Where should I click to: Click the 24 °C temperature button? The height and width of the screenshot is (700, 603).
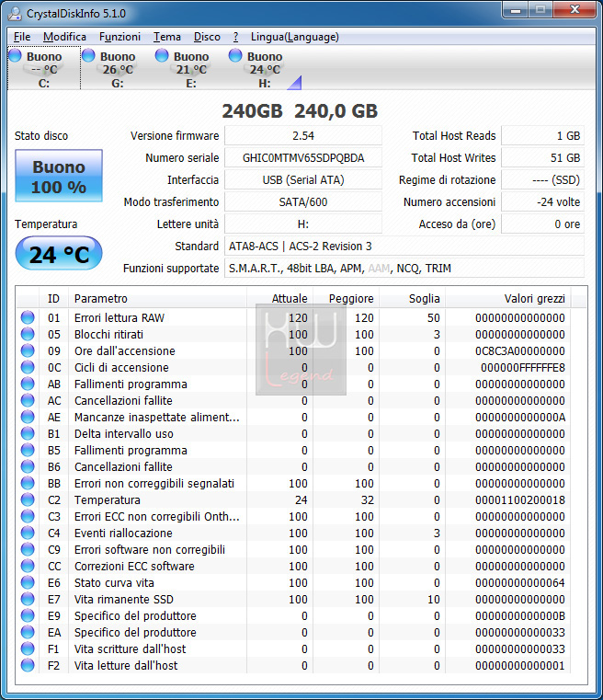(x=59, y=254)
